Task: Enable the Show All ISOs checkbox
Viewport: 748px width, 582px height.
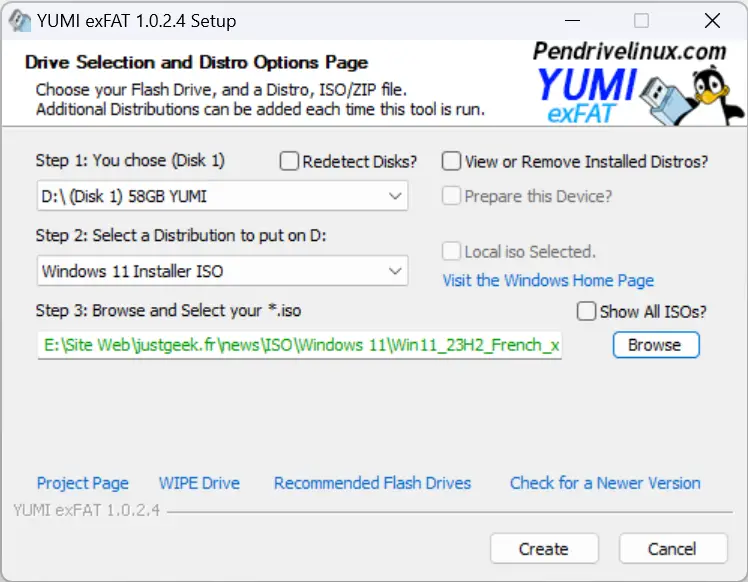Action: coord(586,311)
